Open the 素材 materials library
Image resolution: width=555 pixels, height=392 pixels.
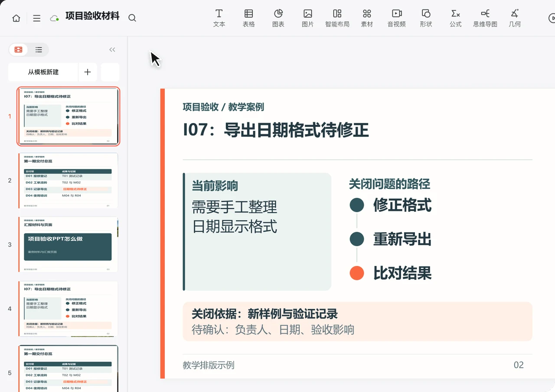367,18
